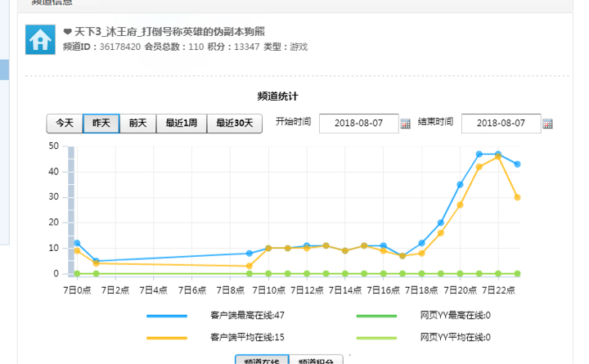This screenshot has height=364, width=589.
Task: Select the 最近30天 time range button
Action: (235, 124)
